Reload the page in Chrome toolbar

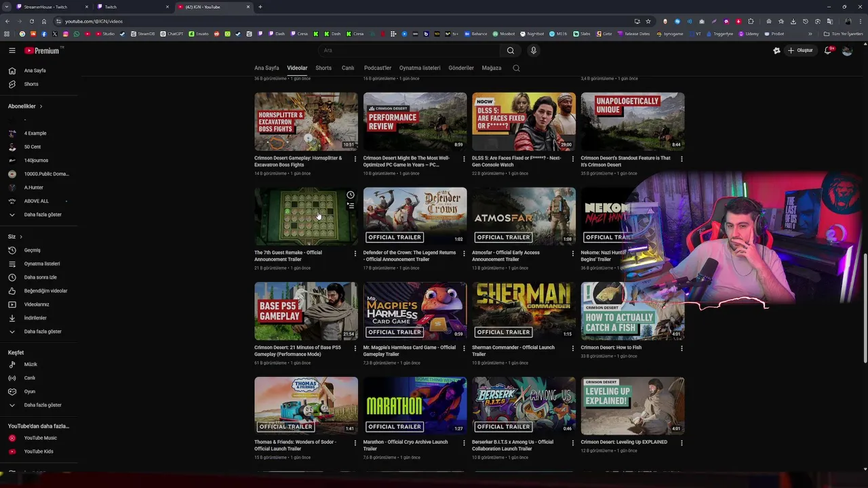[31, 21]
